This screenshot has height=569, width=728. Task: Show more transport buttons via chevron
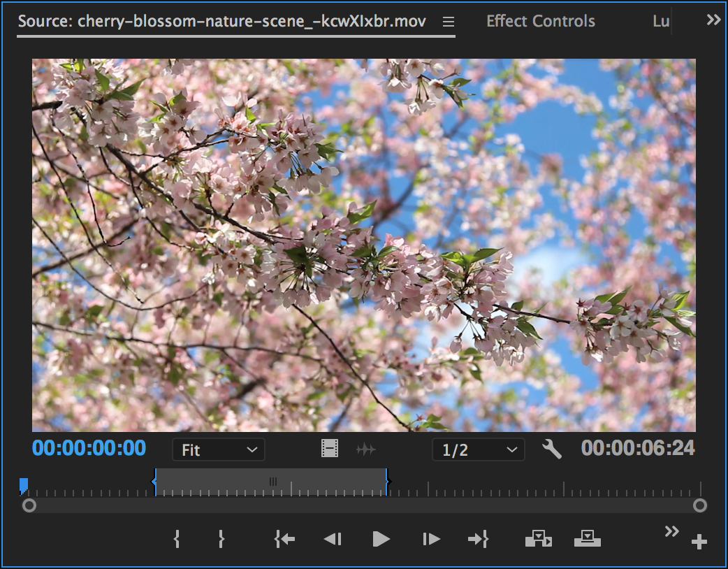(x=671, y=531)
